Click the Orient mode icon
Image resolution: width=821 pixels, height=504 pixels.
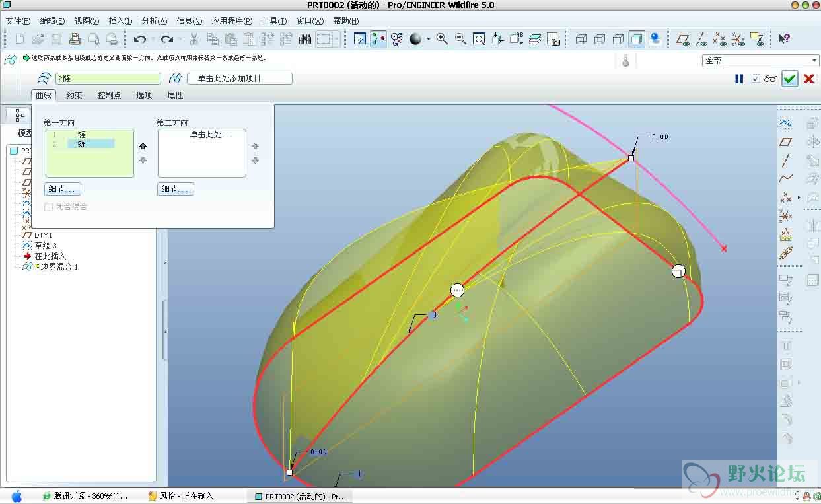pos(397,39)
